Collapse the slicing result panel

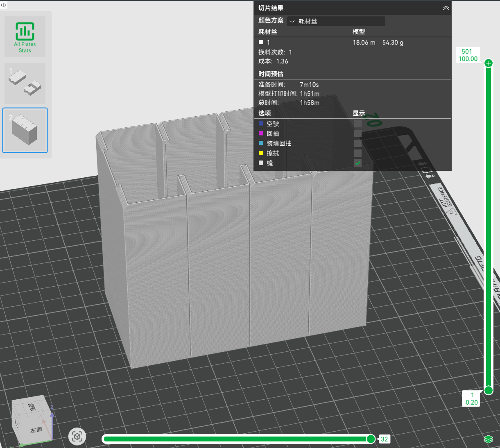[x=446, y=8]
